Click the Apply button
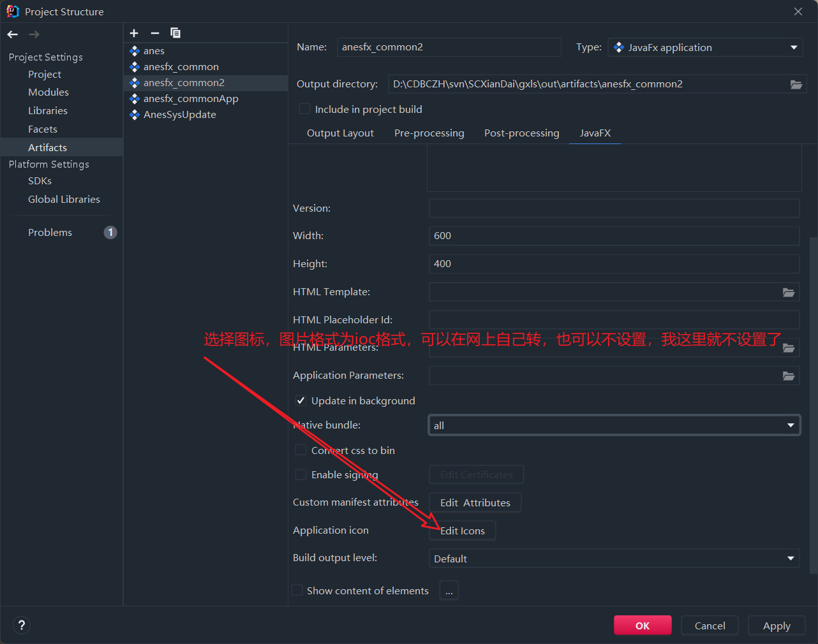Viewport: 818px width, 644px height. 777,626
